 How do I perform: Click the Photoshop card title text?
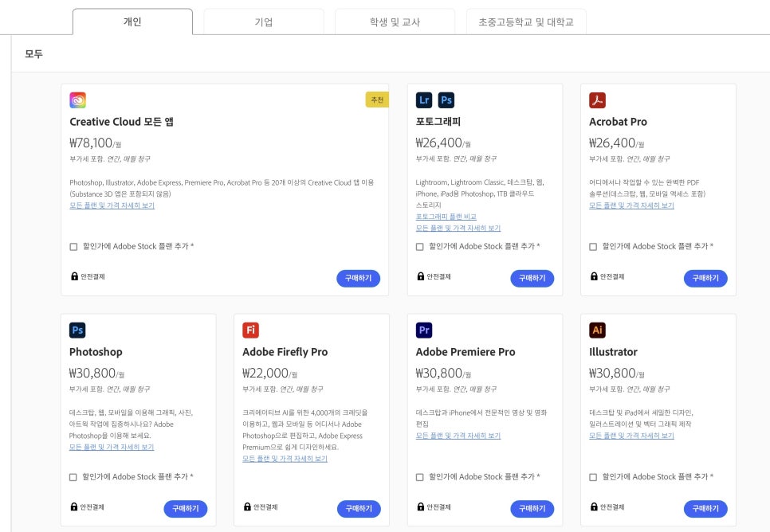click(96, 352)
